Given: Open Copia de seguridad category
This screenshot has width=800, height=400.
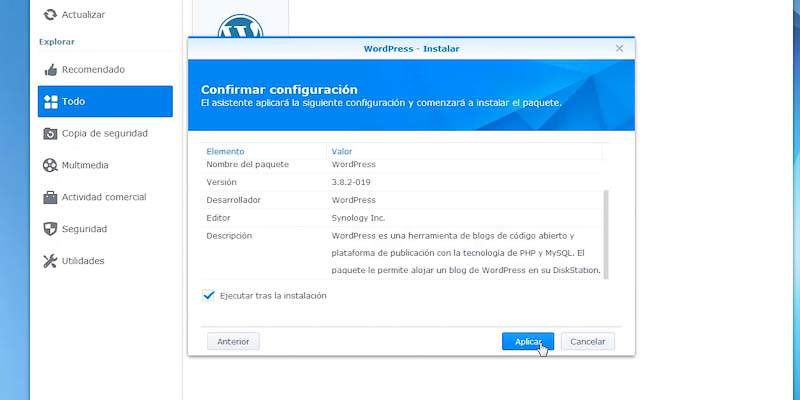Looking at the screenshot, I should pyautogui.click(x=105, y=133).
